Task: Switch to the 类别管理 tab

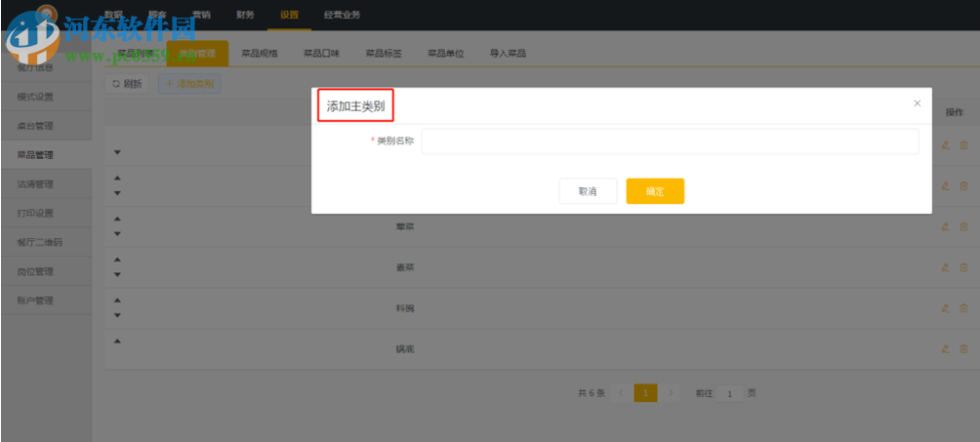Action: (197, 53)
